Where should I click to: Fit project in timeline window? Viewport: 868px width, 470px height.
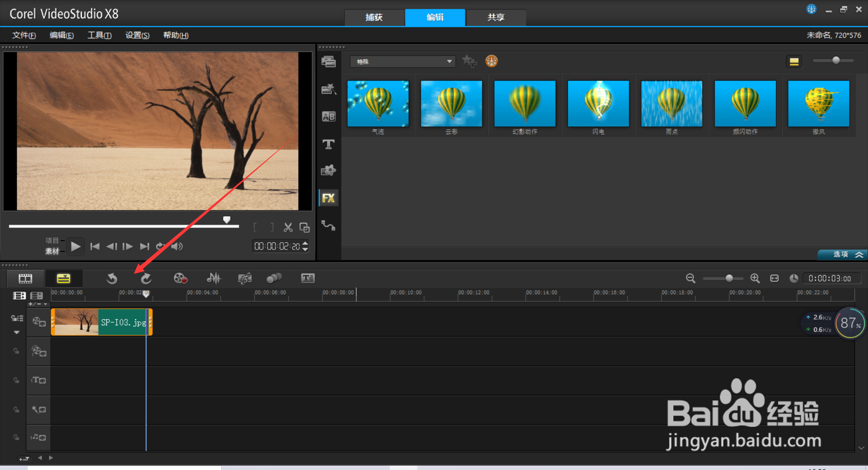pos(774,278)
